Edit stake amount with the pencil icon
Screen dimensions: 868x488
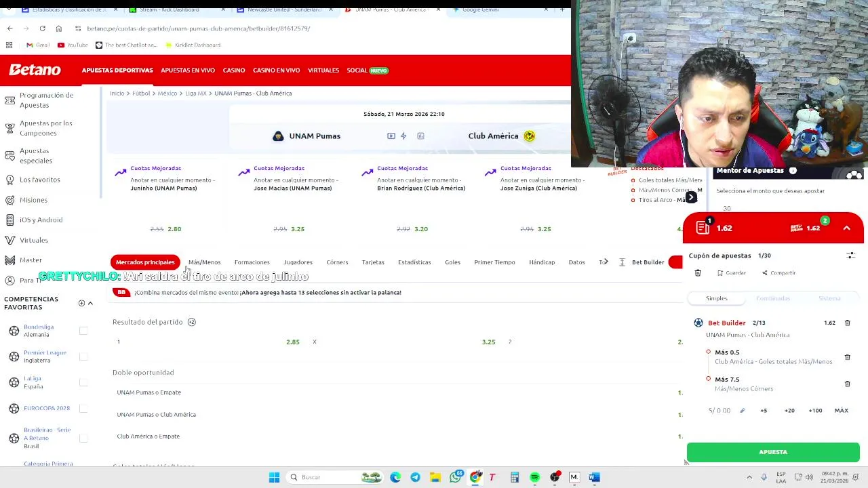[x=742, y=410]
